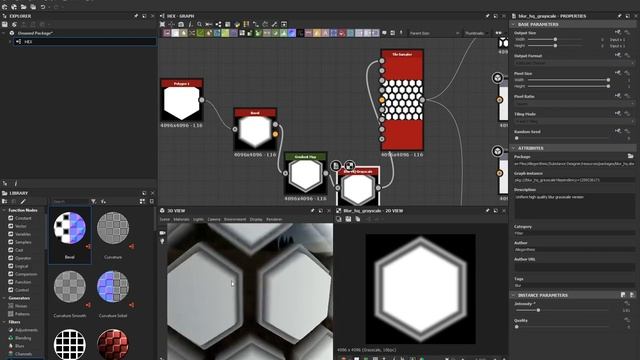
Task: Click the Polygon 1 node output connector
Action: pyautogui.click(x=202, y=100)
